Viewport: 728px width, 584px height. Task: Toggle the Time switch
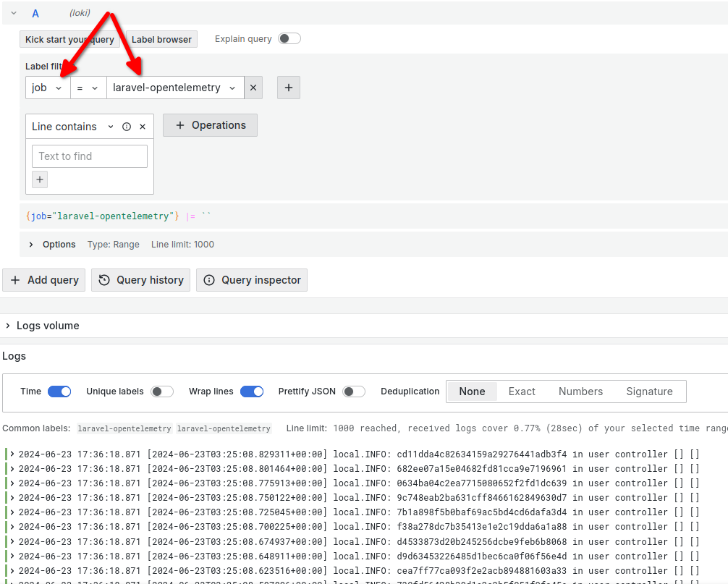click(59, 392)
